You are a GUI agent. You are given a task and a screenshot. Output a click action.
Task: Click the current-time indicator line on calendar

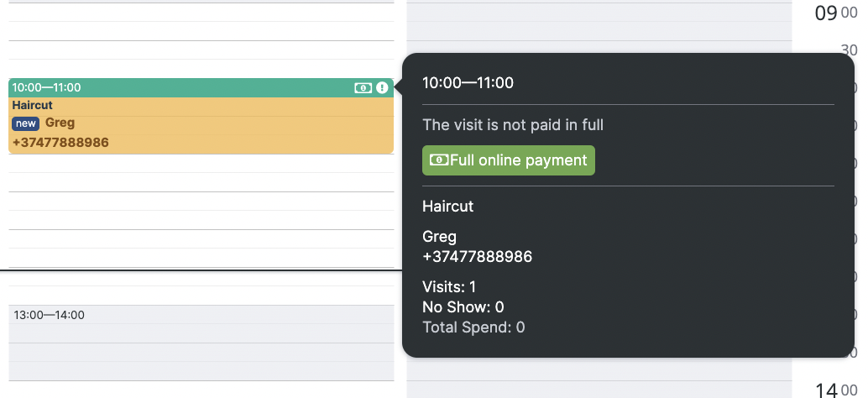(x=201, y=270)
